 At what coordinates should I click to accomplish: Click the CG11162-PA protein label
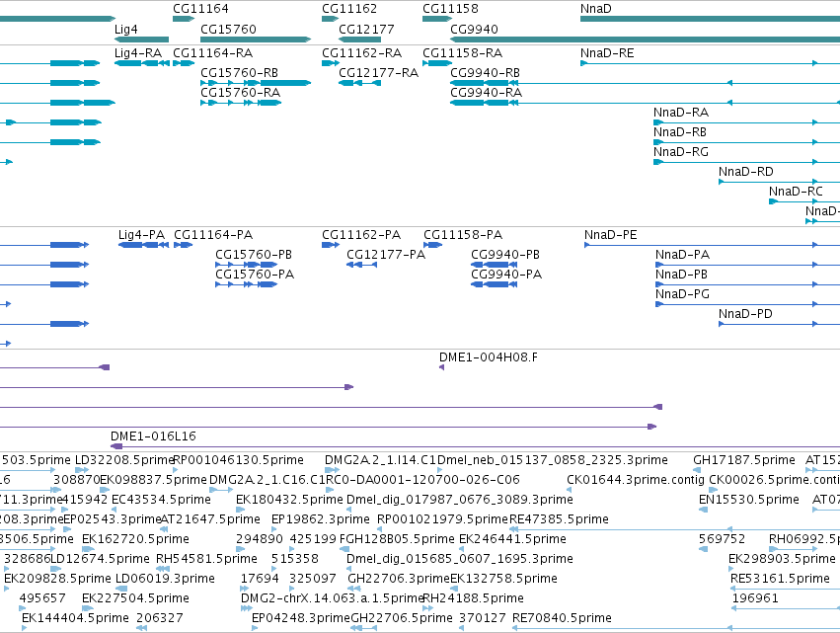point(361,235)
